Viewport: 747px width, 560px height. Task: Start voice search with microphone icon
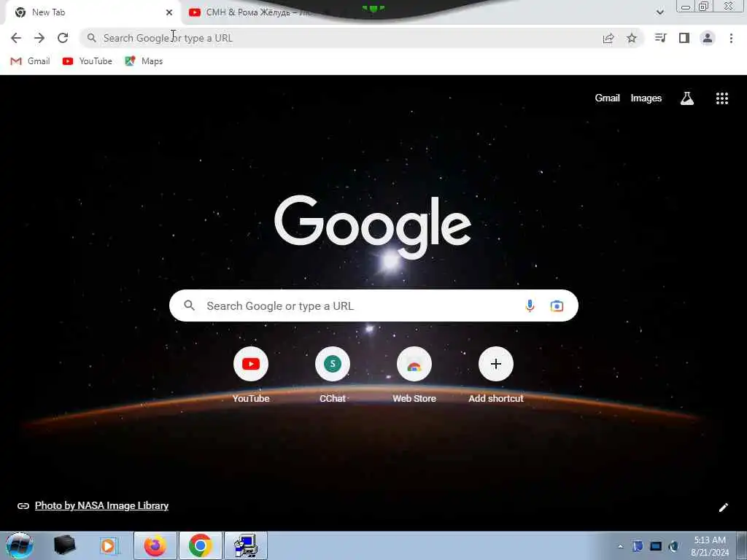coord(530,306)
